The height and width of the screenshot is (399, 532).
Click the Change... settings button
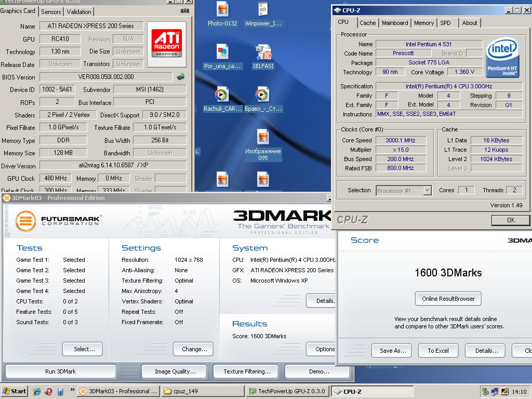click(x=193, y=349)
